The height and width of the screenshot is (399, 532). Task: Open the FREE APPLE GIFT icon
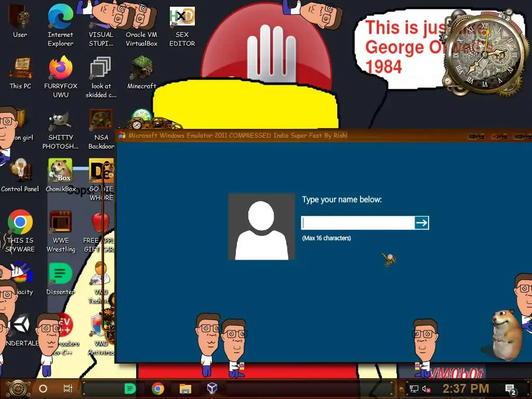point(99,232)
